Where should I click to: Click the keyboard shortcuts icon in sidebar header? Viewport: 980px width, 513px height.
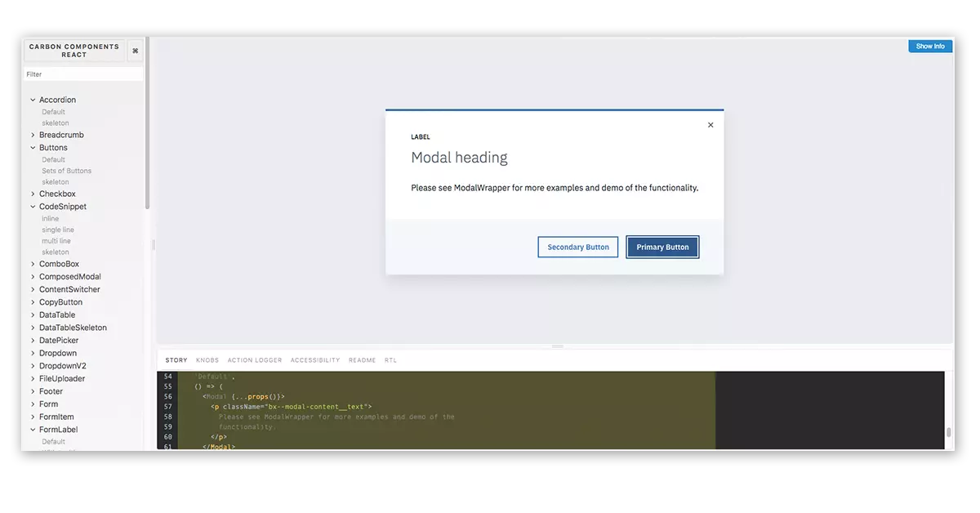(x=135, y=51)
